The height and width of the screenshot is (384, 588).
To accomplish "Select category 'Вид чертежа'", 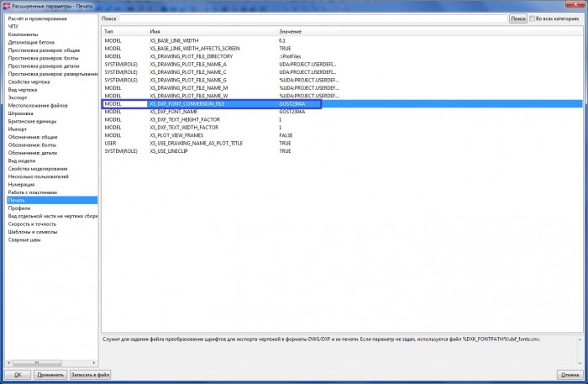I will (23, 90).
